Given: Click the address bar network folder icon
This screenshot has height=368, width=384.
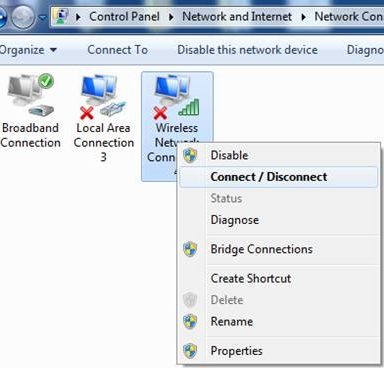Looking at the screenshot, I should tap(62, 16).
